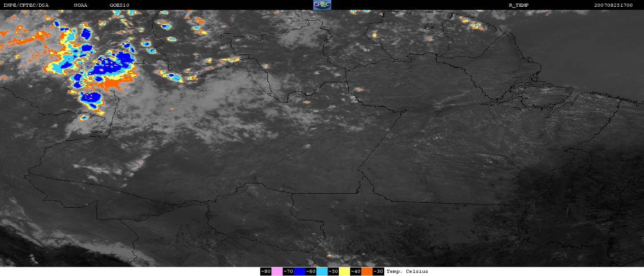Click the -40 legend value
Screen dimensions: 644x276
[355, 272]
